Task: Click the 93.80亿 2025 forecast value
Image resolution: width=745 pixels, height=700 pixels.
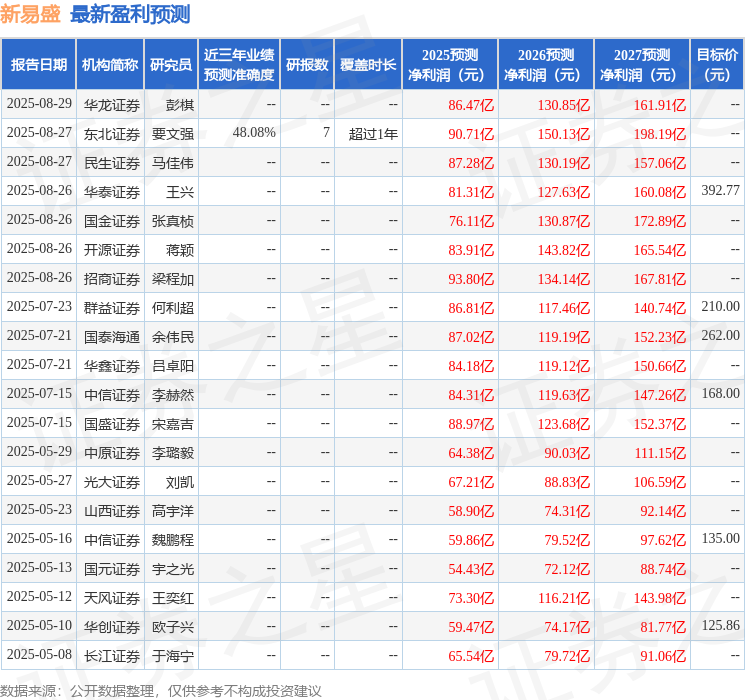Action: [471, 279]
